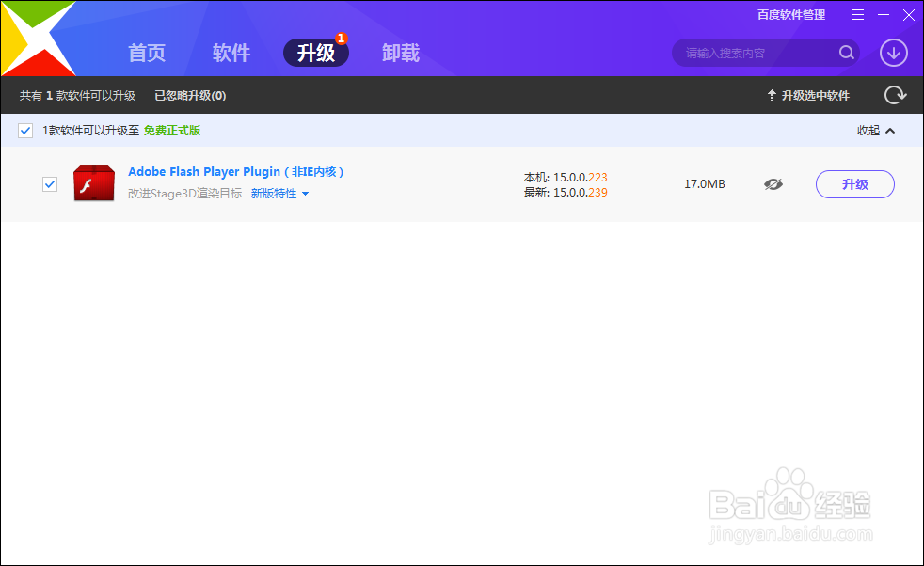Click the Adobe Flash Player red box icon
The width and height of the screenshot is (924, 566).
pyautogui.click(x=94, y=183)
